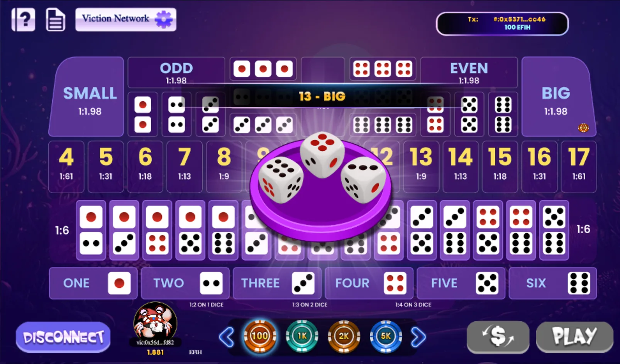Select the 1K chip

[x=302, y=336]
